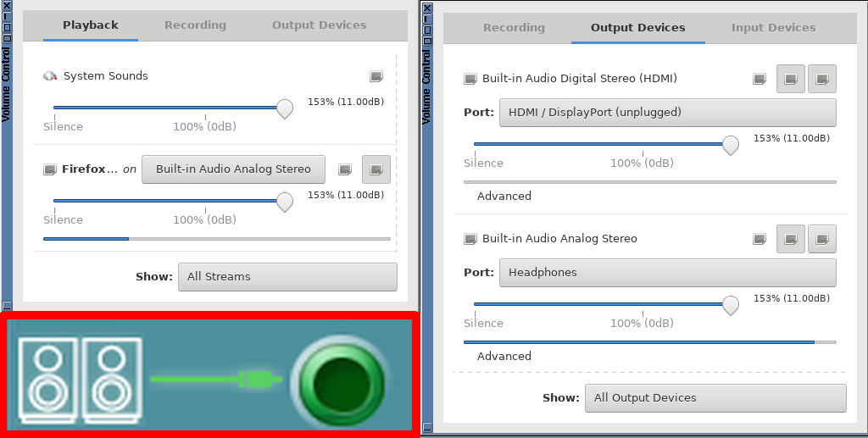868x438 pixels.
Task: Click 153% (11.00dB) value beside System Sounds slider
Action: (x=346, y=102)
